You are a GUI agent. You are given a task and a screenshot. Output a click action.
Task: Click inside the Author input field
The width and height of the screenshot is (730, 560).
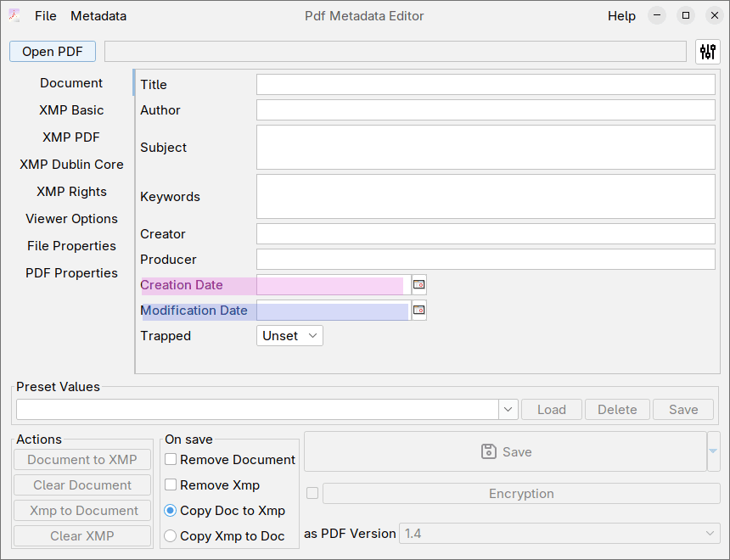[486, 109]
